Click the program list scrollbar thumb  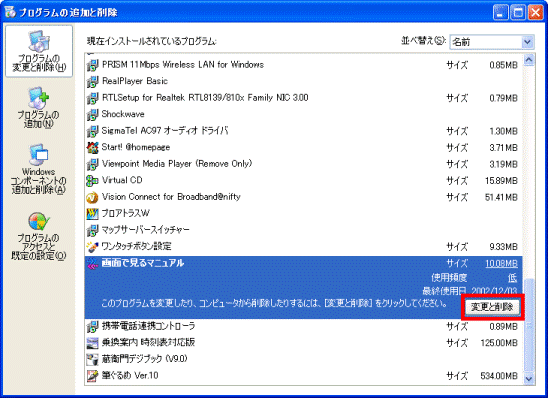[x=529, y=325]
